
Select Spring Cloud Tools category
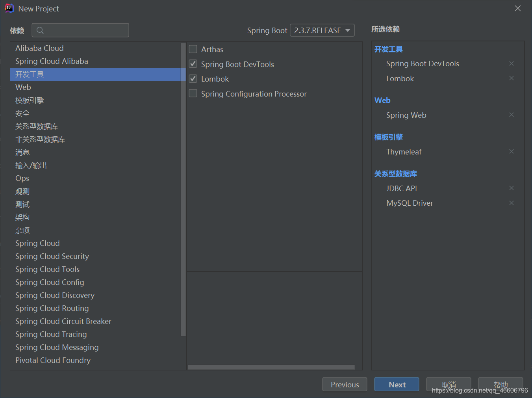[95, 269]
